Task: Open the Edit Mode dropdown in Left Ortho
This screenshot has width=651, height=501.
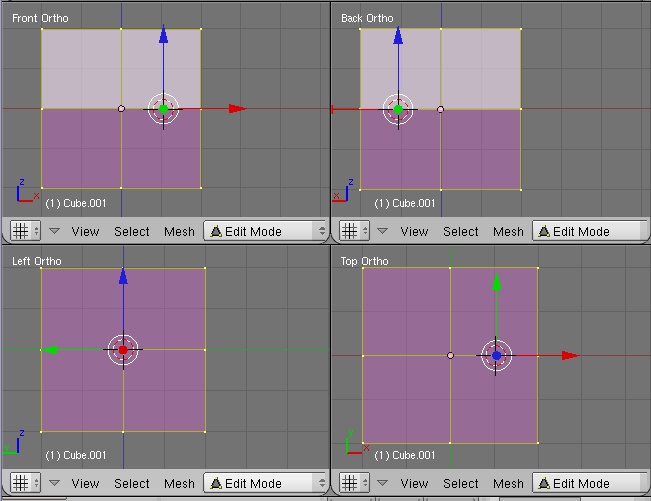Action: [265, 483]
